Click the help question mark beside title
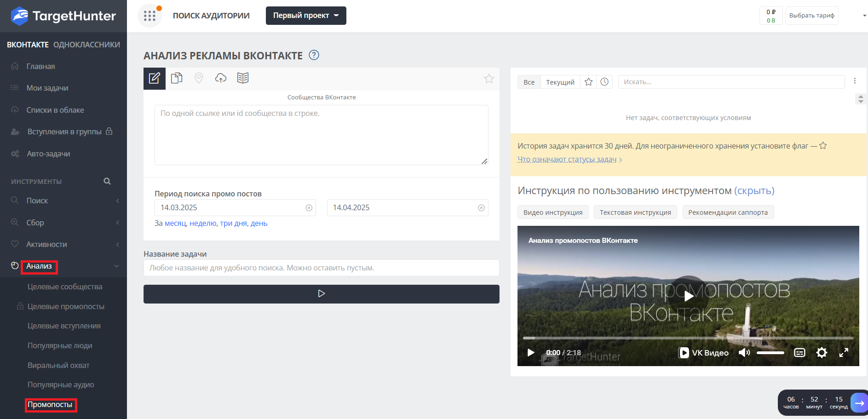The image size is (868, 419). click(x=314, y=55)
